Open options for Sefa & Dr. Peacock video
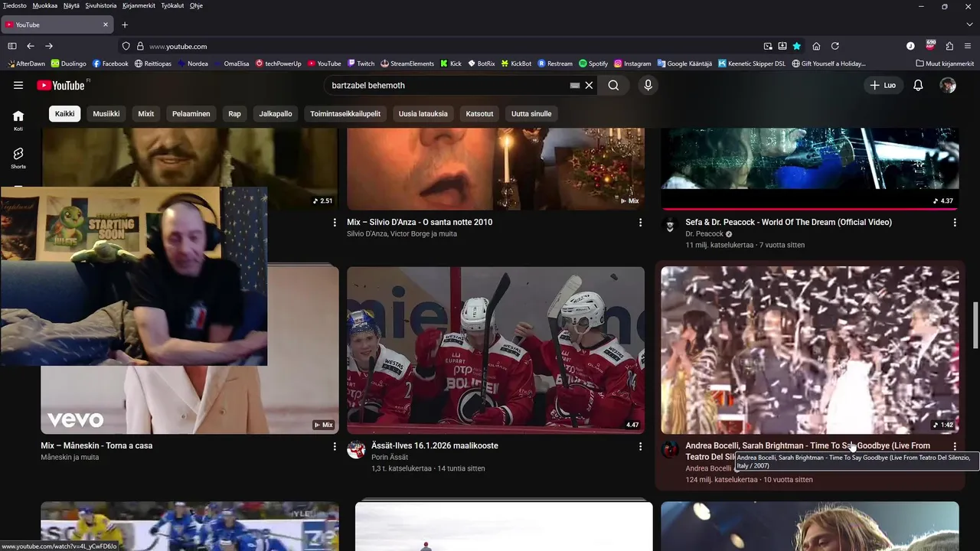Image resolution: width=980 pixels, height=551 pixels. tap(955, 223)
